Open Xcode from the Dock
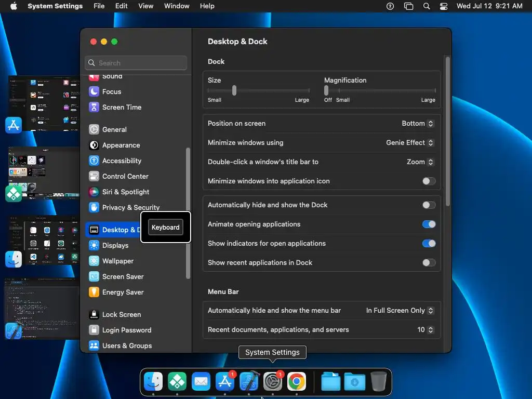This screenshot has height=399, width=532. tap(249, 382)
